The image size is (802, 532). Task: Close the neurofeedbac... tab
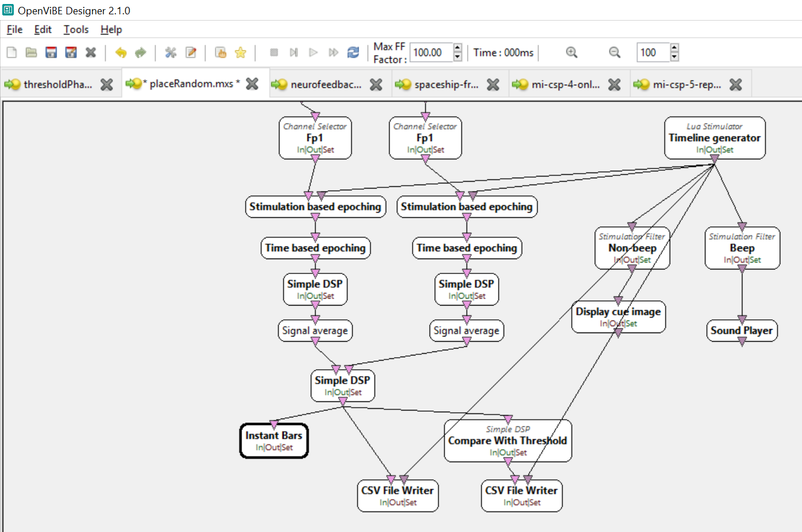[x=376, y=84]
